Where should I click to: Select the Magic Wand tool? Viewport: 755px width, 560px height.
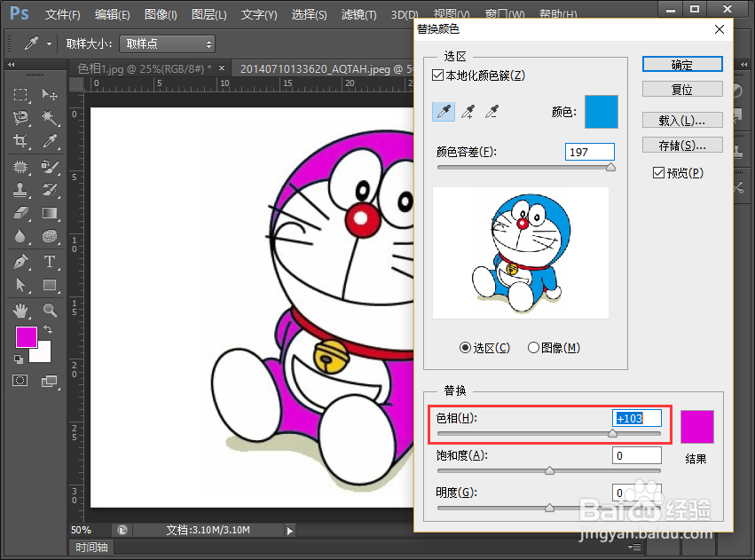(49, 117)
